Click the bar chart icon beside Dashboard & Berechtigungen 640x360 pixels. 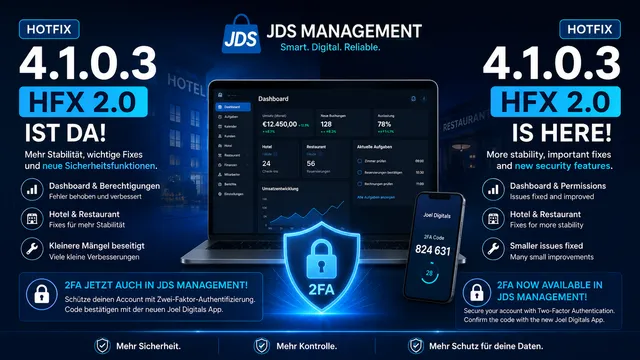click(32, 190)
